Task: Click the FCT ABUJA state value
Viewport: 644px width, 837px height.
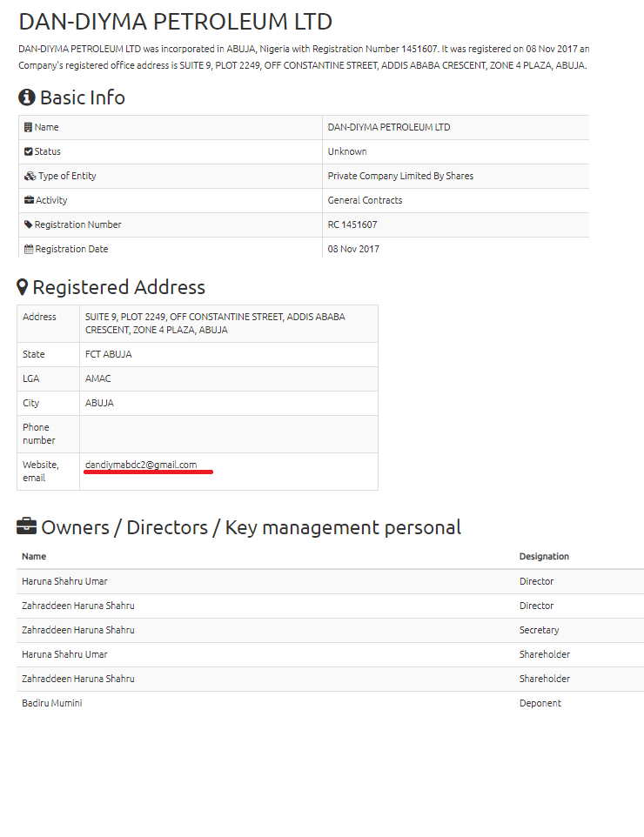Action: tap(109, 354)
